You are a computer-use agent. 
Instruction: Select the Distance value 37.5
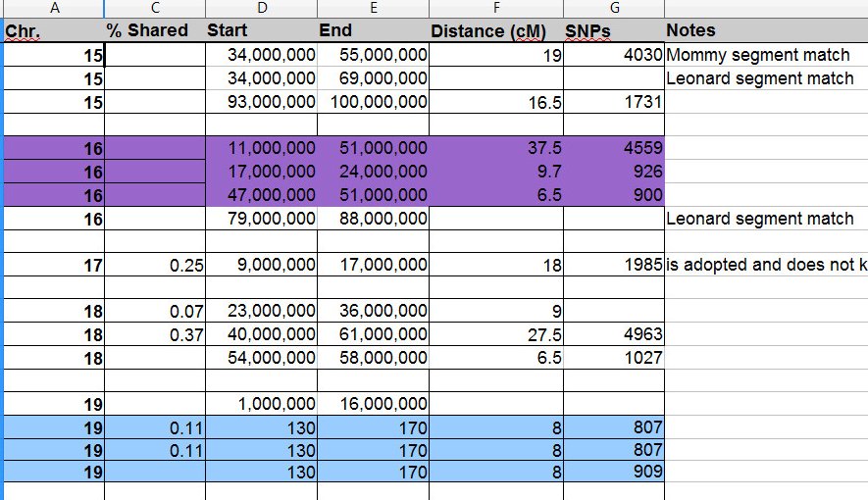[496, 148]
